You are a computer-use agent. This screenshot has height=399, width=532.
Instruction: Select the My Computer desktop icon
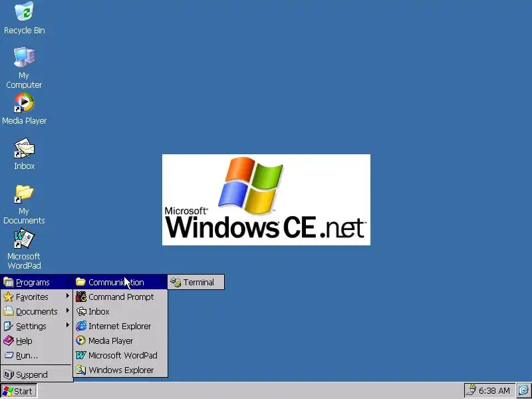click(x=24, y=57)
